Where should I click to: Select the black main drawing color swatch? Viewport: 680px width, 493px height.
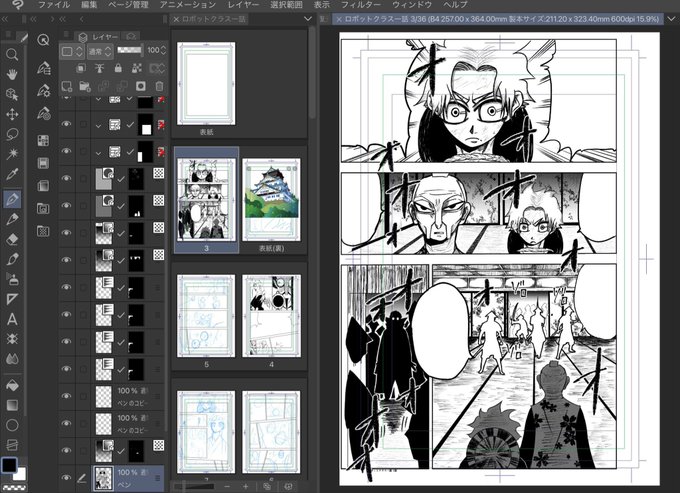click(x=9, y=465)
